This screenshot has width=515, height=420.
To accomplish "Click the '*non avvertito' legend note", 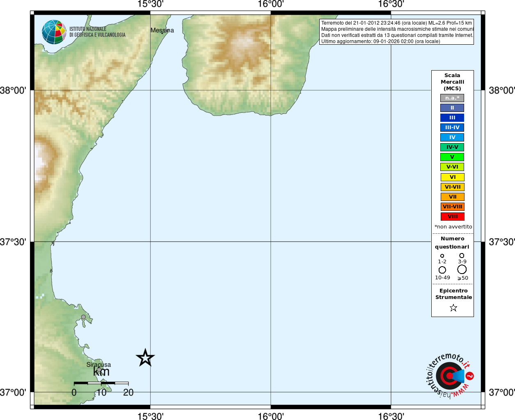I will (453, 227).
